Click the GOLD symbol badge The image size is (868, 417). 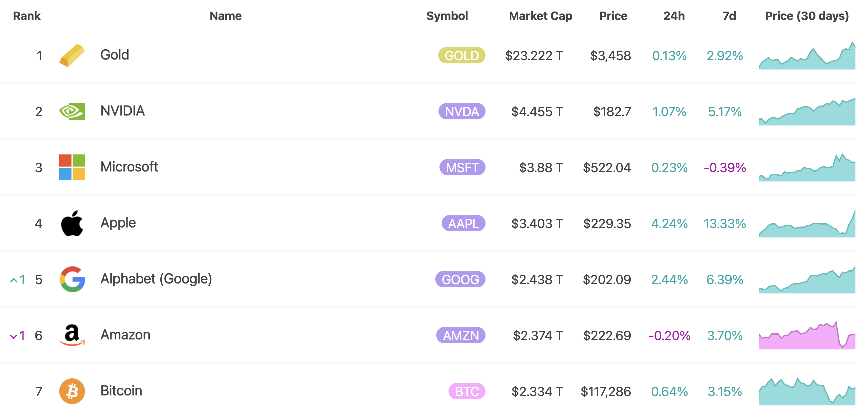tap(462, 55)
